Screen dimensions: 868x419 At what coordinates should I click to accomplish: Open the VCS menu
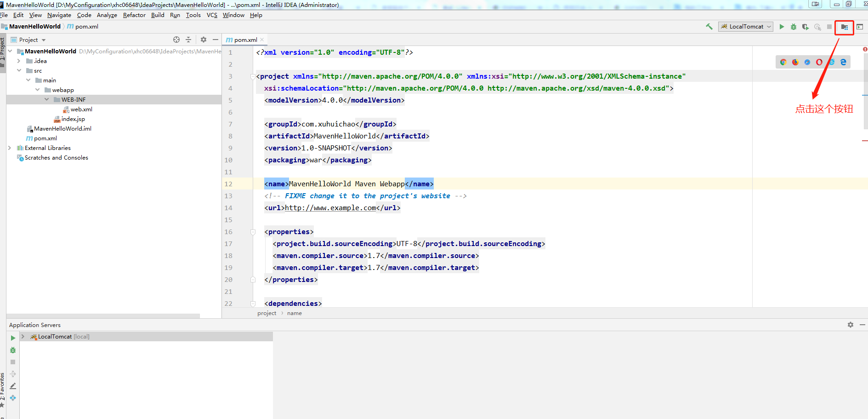(x=212, y=15)
